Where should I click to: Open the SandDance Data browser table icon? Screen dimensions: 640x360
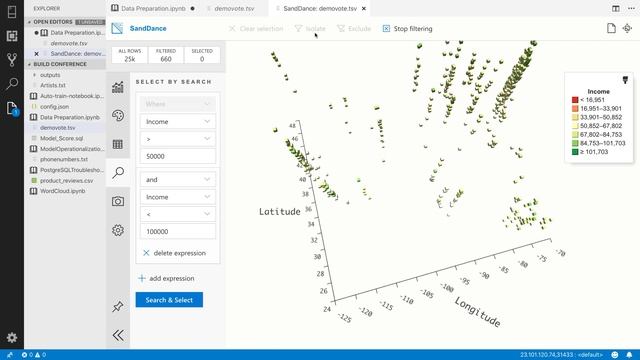tap(118, 144)
